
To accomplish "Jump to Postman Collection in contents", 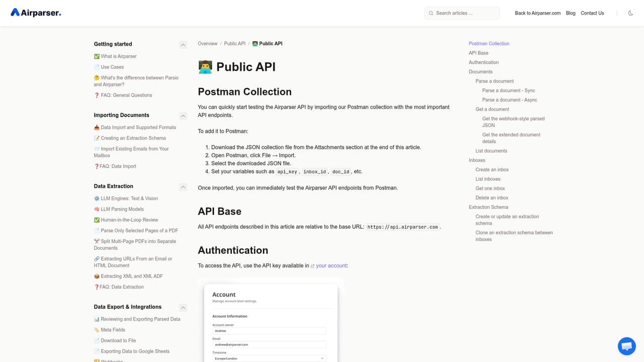I will tap(489, 44).
